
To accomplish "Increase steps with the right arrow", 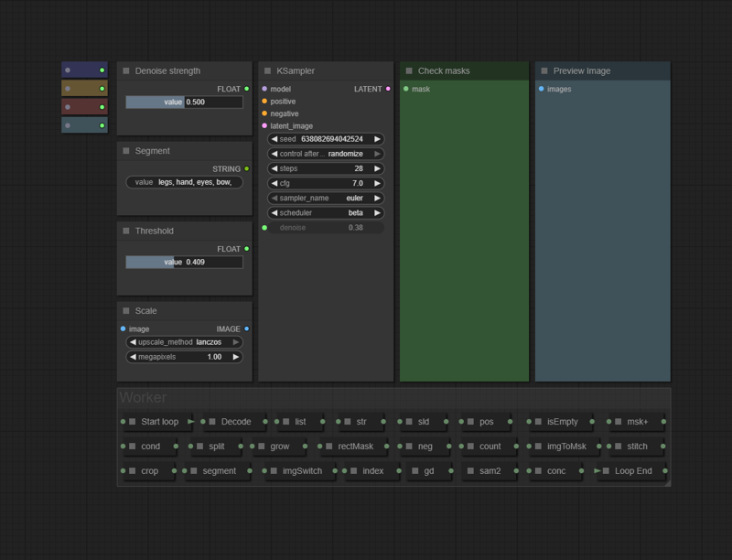I will click(377, 168).
